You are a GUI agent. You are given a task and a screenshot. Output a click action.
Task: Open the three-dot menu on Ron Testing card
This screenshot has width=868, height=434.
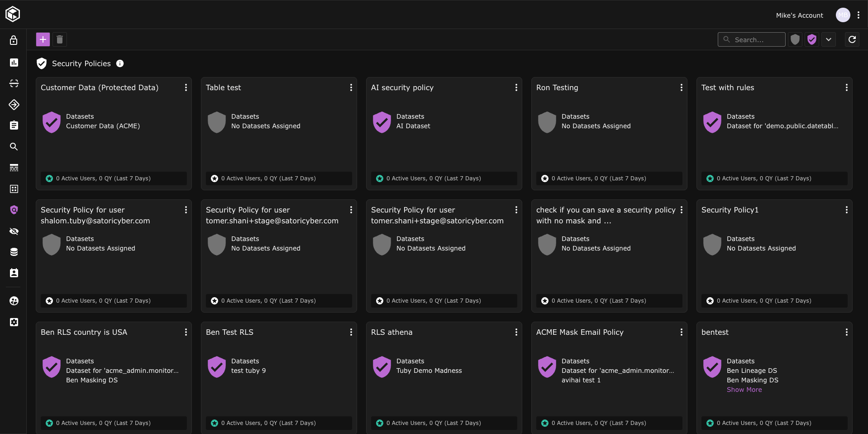tap(681, 87)
